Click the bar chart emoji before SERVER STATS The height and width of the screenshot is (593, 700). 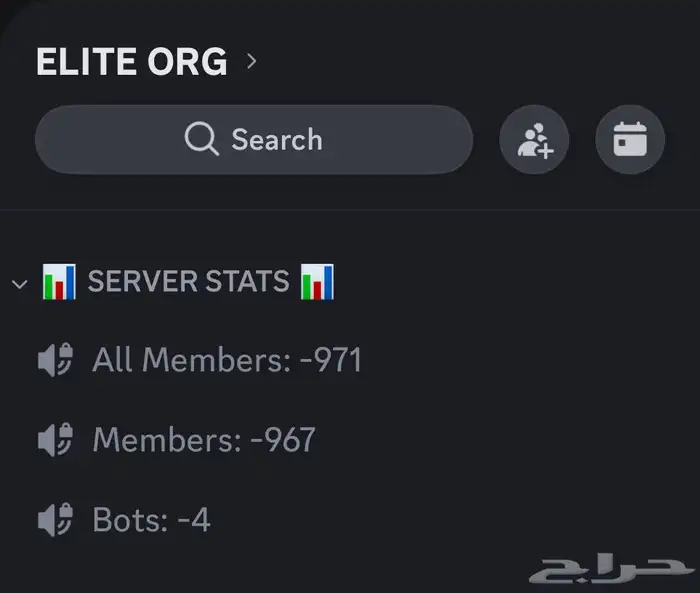(59, 282)
